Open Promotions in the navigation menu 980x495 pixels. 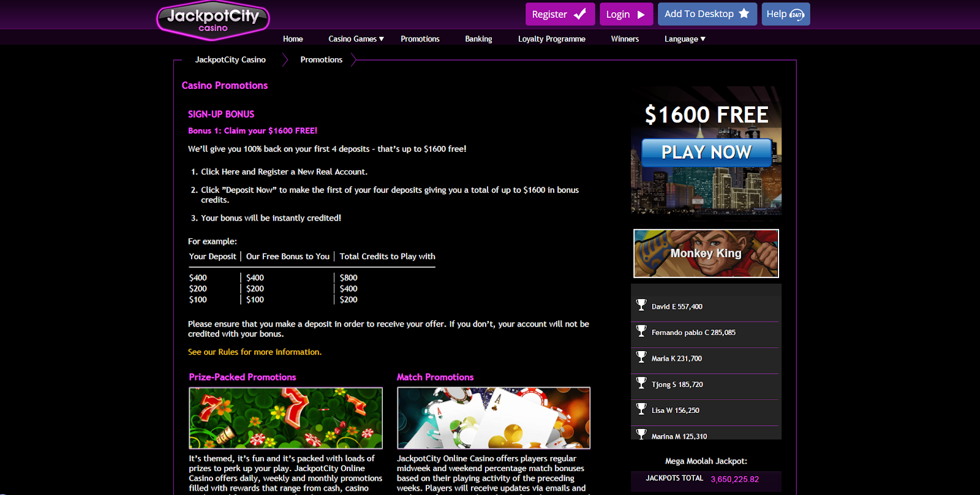coord(420,39)
